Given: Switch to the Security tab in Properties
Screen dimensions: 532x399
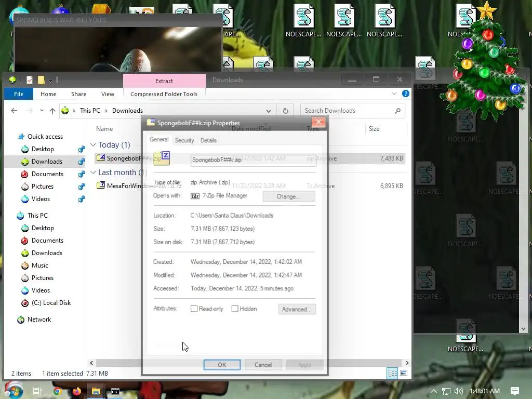Looking at the screenshot, I should (x=184, y=140).
